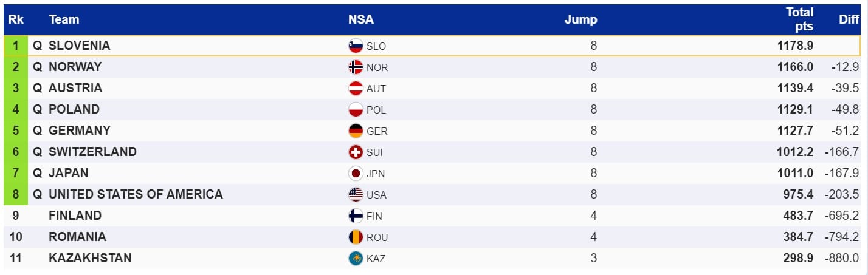Viewport: 868px width, 275px height.
Task: Click the Slovenia flag icon
Action: tap(356, 46)
